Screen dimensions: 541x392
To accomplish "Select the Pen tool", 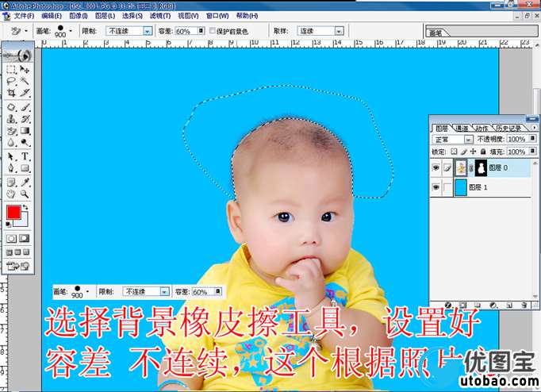I will click(x=11, y=168).
